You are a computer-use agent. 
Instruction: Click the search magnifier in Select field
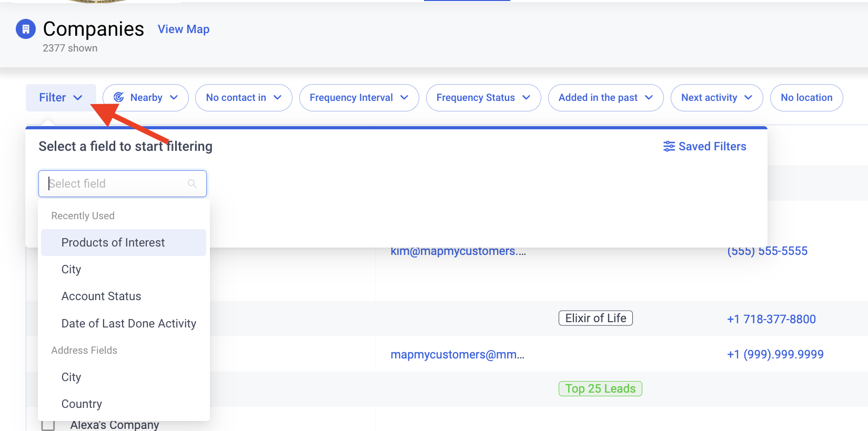[x=192, y=183]
